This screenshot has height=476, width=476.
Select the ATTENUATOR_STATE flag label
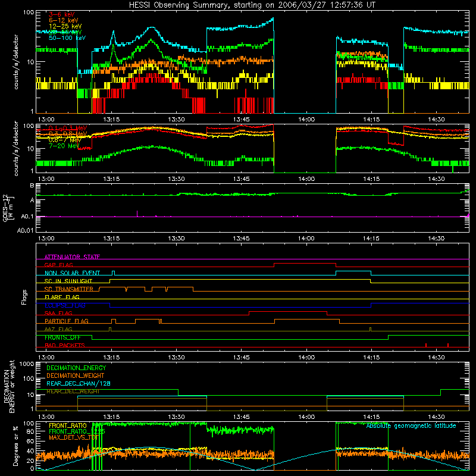click(x=72, y=257)
